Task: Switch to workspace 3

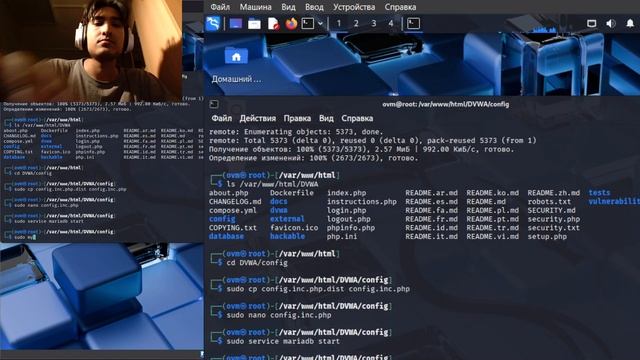Action: pos(373,24)
